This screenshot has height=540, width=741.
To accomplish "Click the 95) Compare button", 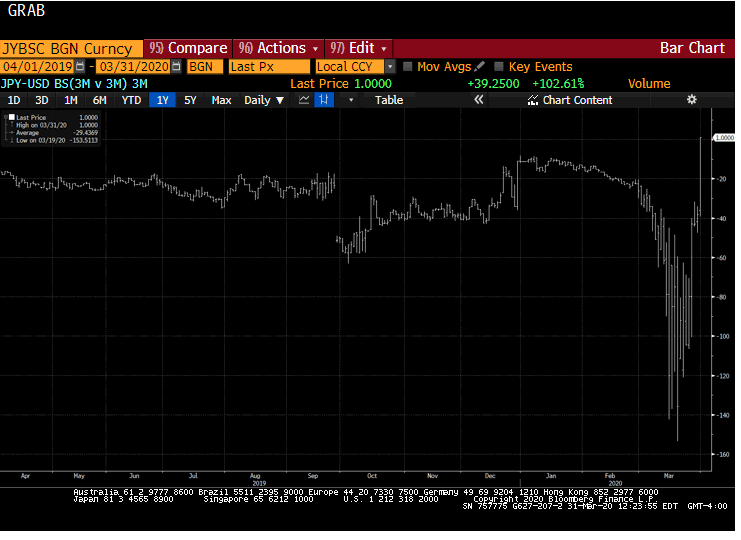I will coord(188,48).
